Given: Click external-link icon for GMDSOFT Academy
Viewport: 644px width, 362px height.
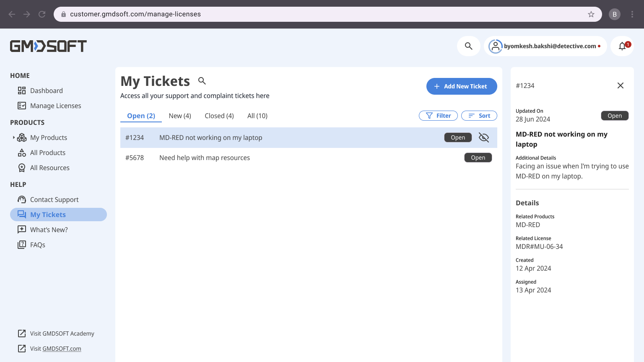Looking at the screenshot, I should 22,334.
